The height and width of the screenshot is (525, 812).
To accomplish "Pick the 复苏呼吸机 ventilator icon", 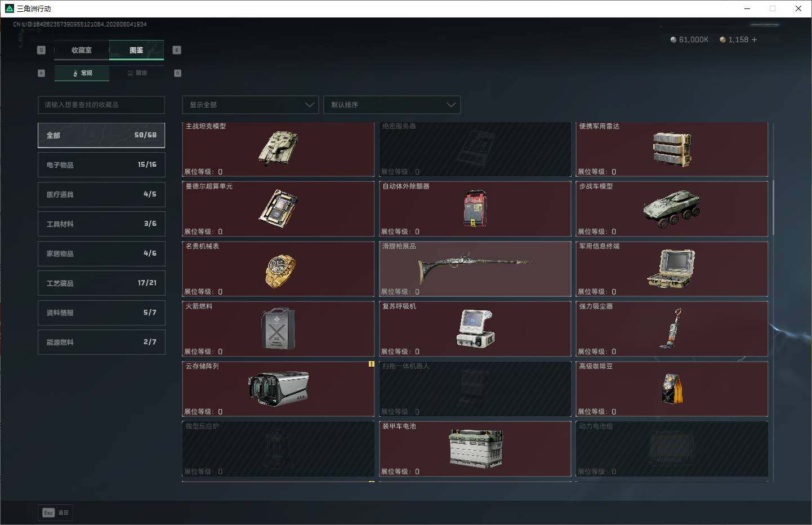I will (475, 328).
